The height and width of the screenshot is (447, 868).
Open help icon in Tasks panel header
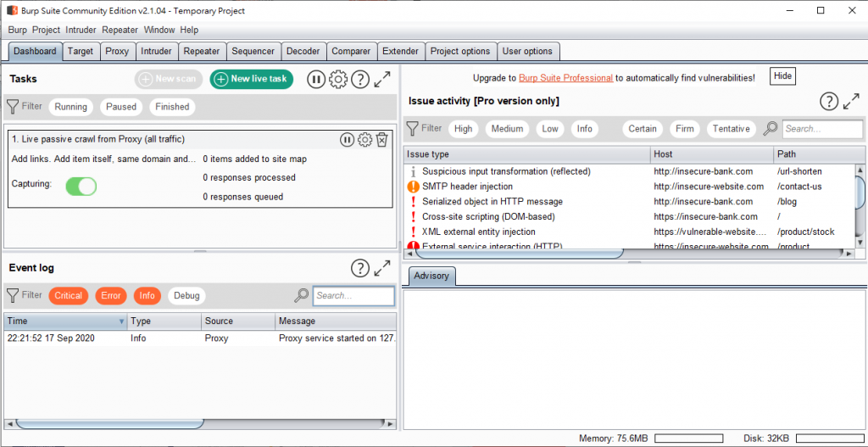(359, 79)
